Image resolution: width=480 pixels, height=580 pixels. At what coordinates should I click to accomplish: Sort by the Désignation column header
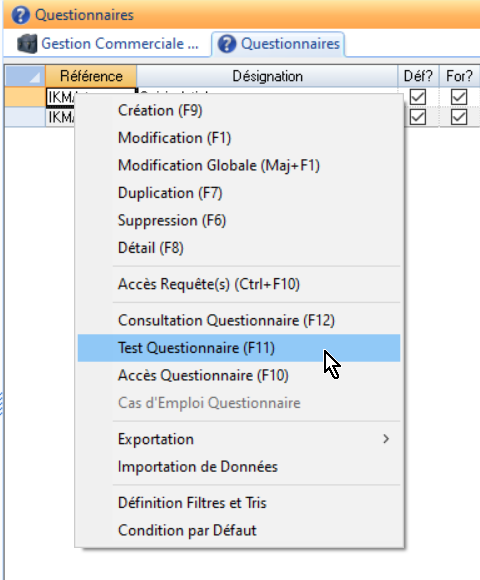[267, 76]
